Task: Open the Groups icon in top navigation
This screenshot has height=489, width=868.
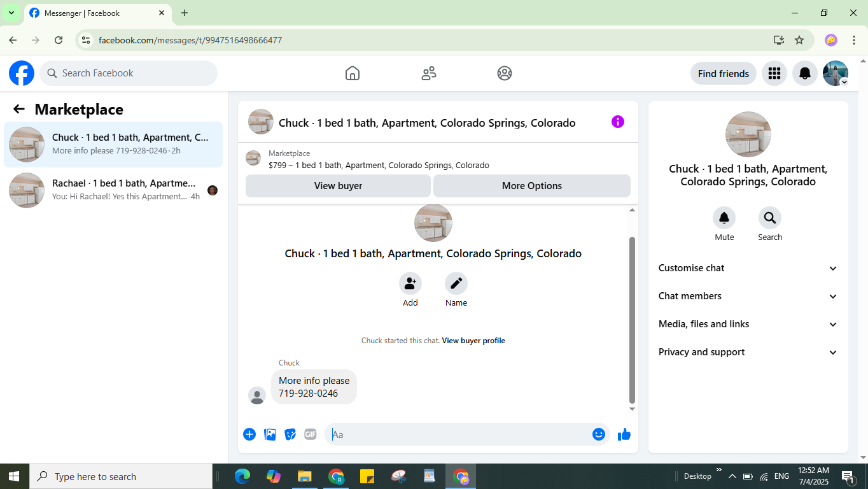Action: point(505,73)
